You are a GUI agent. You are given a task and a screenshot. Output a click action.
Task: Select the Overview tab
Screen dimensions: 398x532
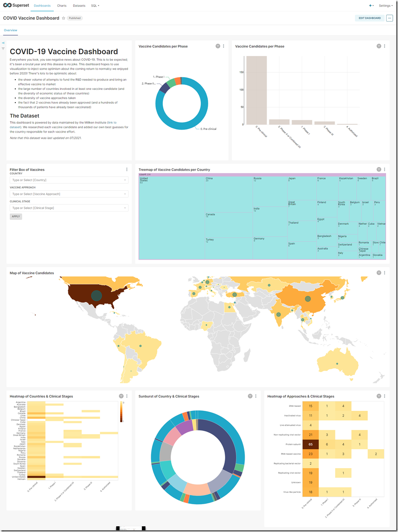[11, 30]
